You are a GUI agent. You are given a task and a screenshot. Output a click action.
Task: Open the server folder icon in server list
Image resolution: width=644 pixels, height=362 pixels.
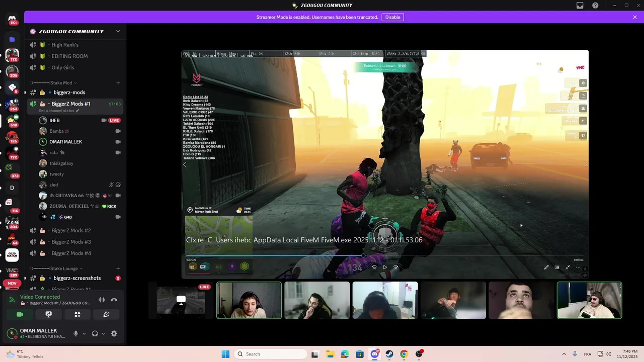coord(12,39)
